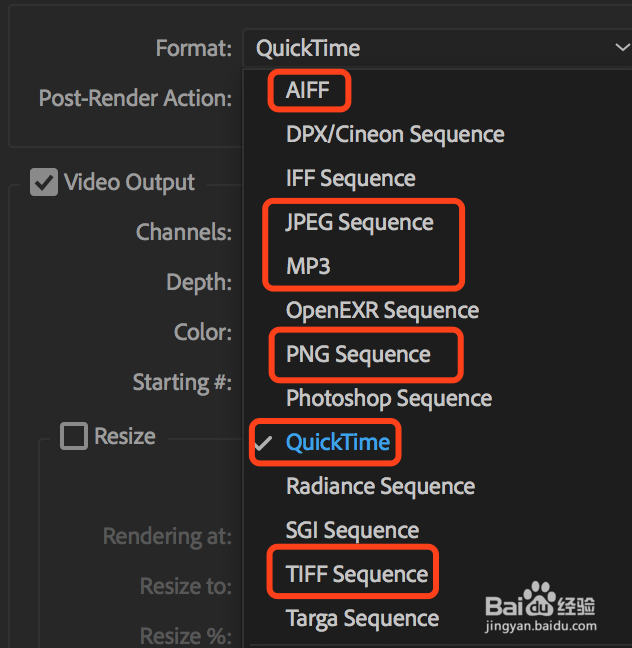Click the jingyan.baidu.com watermark link
Screen dimensions: 632x648
[539, 627]
